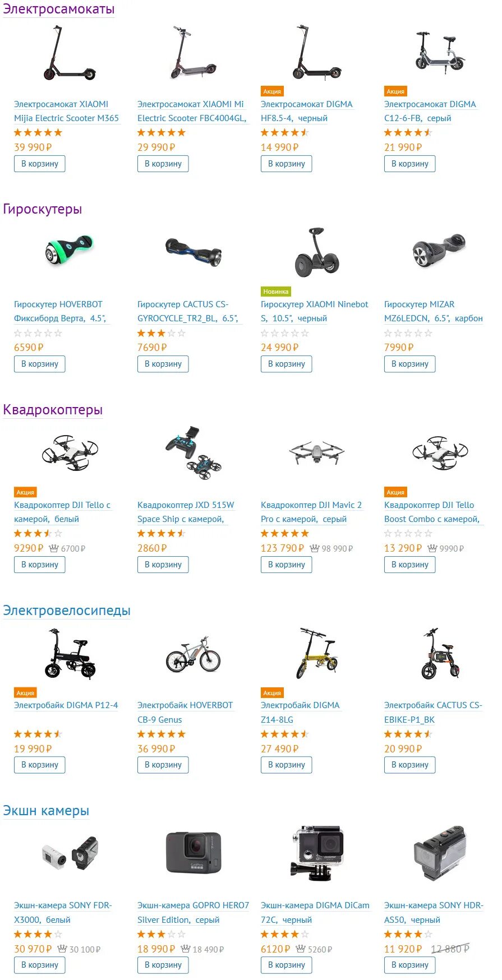
Task: Click the Акция badge on DIGMA HF8.5-4
Action: pos(272,91)
